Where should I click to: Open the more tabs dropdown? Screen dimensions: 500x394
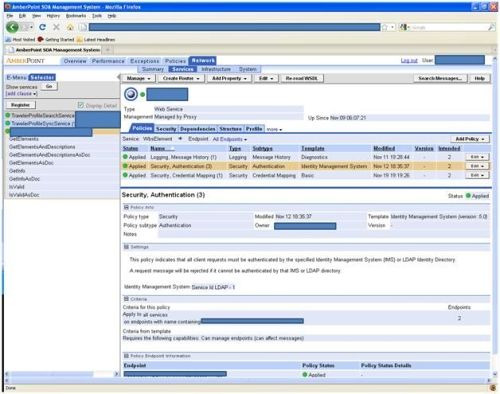(x=274, y=129)
